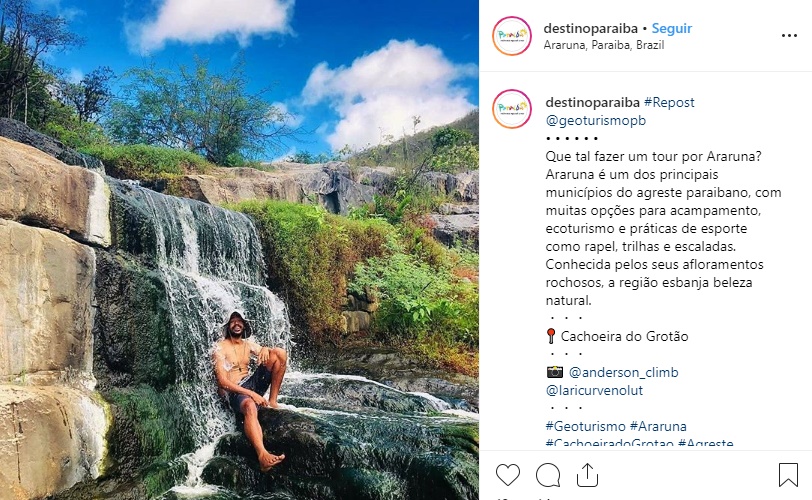Like the post with the heart icon
This screenshot has height=500, width=812.
pos(508,475)
